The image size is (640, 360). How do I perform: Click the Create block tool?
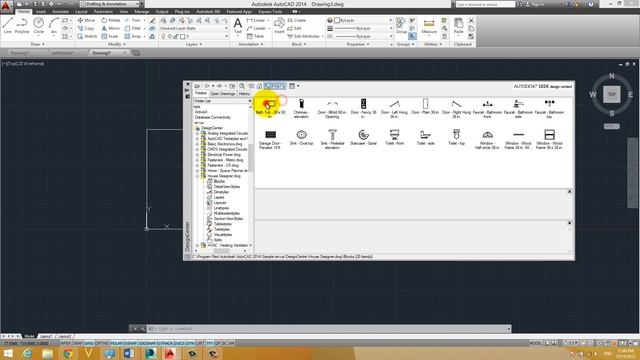tap(297, 20)
